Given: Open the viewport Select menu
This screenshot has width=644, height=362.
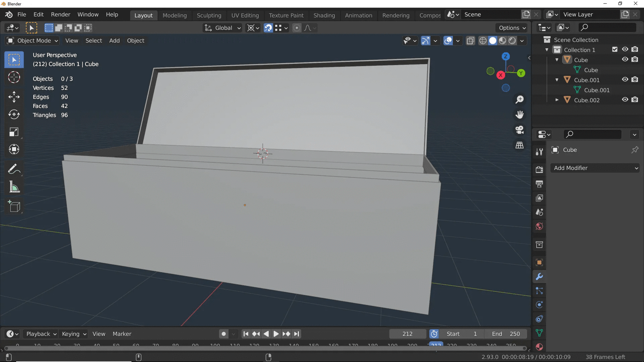Looking at the screenshot, I should (94, 41).
